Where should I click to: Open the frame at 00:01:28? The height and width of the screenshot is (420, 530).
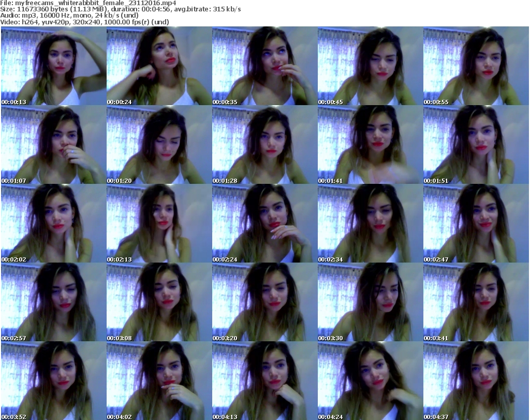(264, 144)
